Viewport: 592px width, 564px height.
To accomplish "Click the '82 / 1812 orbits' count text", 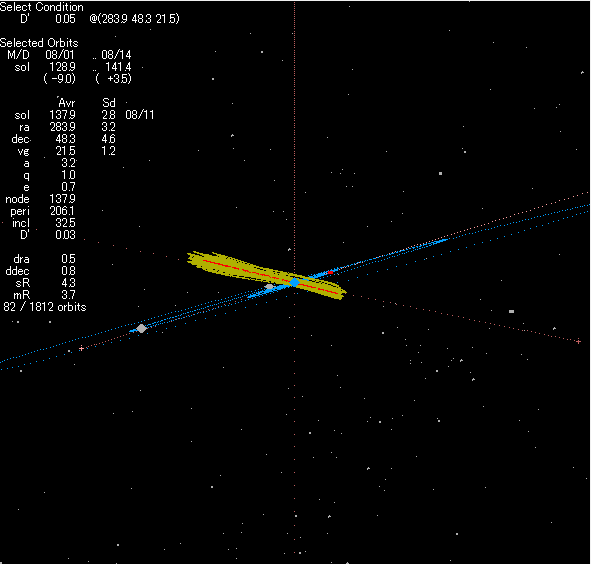I will (45, 307).
